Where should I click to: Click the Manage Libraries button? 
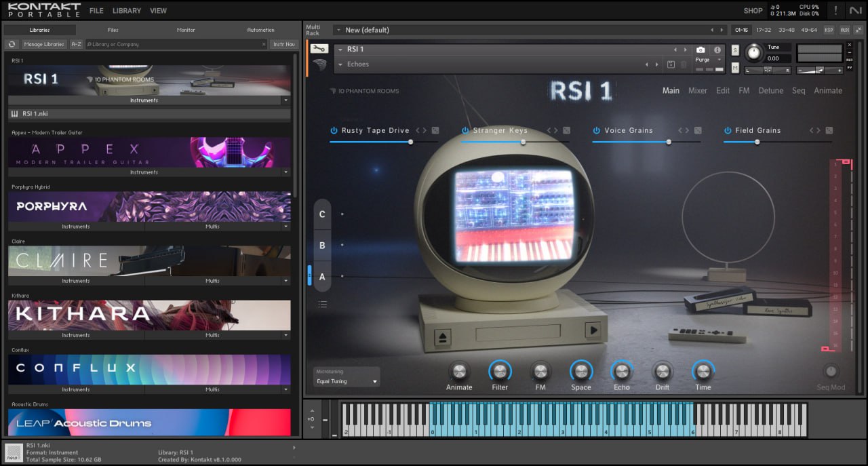click(44, 44)
